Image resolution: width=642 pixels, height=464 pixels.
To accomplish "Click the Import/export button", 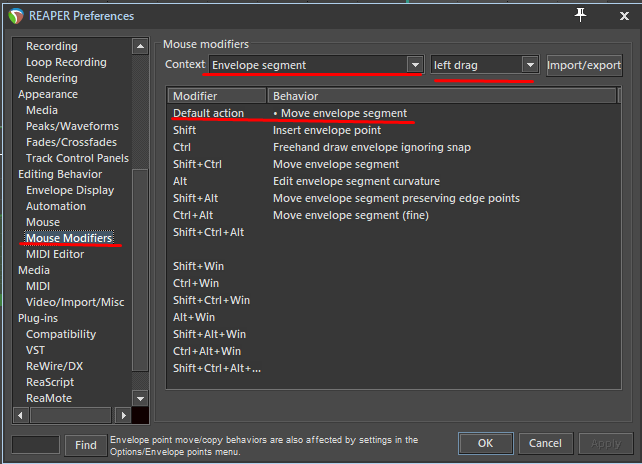I will (584, 65).
